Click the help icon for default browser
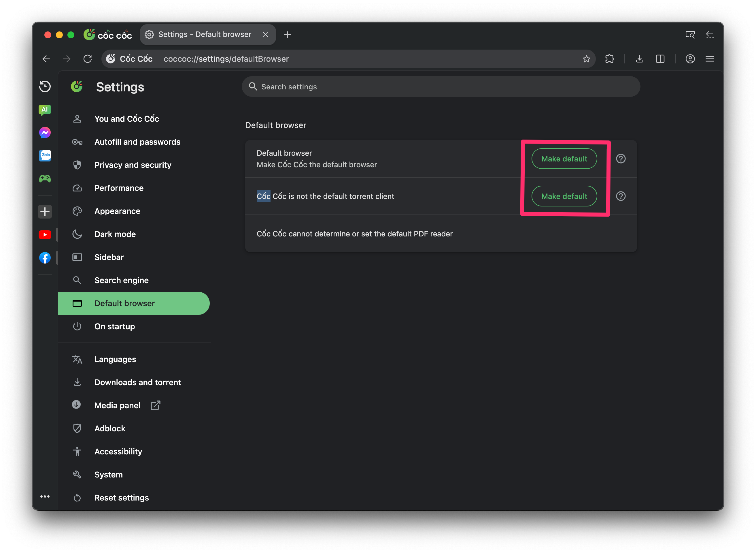756x553 pixels. click(x=621, y=159)
